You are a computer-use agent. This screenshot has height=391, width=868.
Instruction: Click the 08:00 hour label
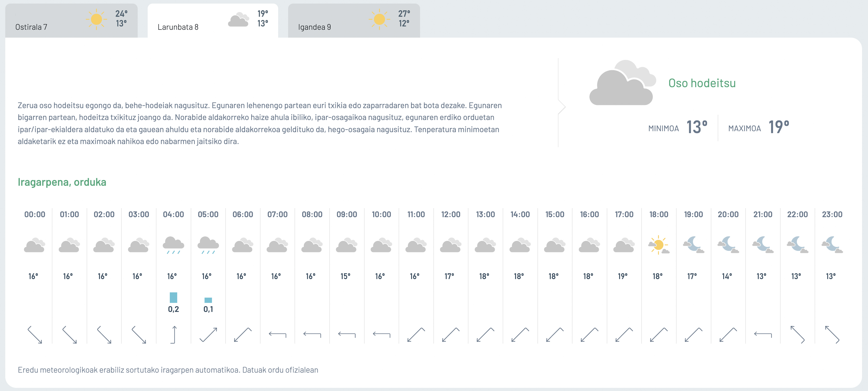tap(312, 214)
